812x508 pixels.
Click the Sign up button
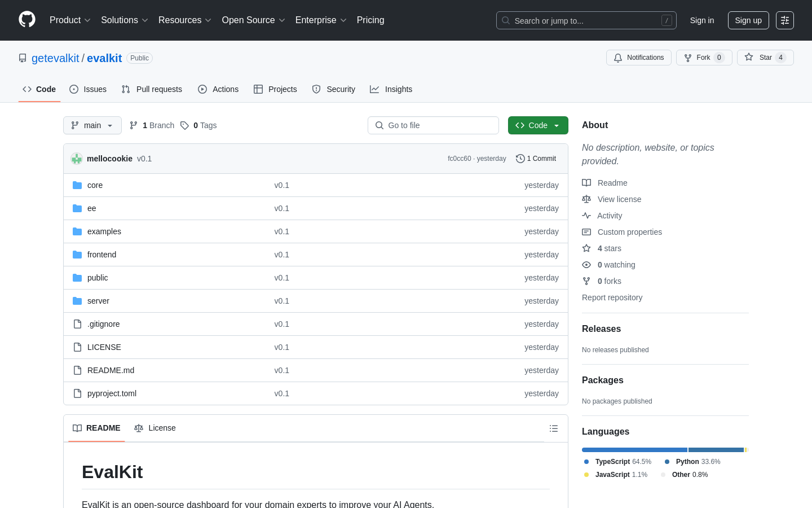[x=748, y=20]
